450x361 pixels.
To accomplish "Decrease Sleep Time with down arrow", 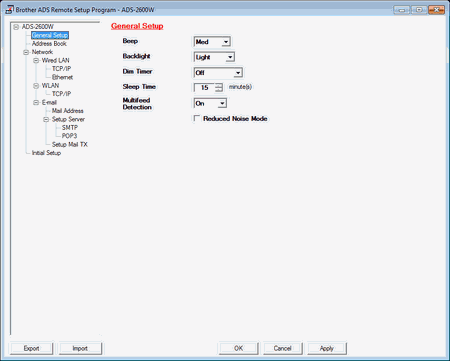I will tap(219, 90).
